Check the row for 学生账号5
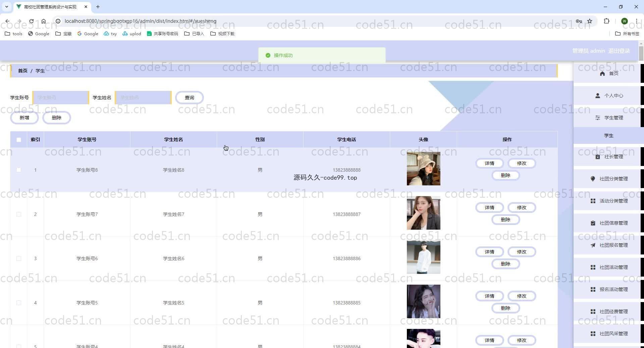 [x=19, y=303]
